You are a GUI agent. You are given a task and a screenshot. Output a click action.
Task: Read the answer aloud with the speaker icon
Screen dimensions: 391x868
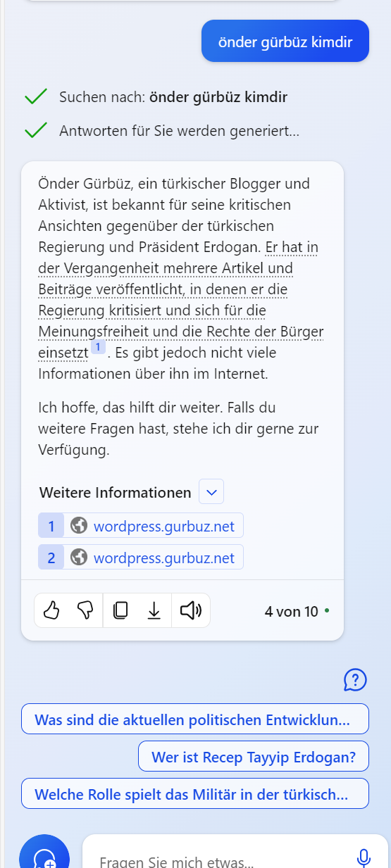tap(190, 610)
